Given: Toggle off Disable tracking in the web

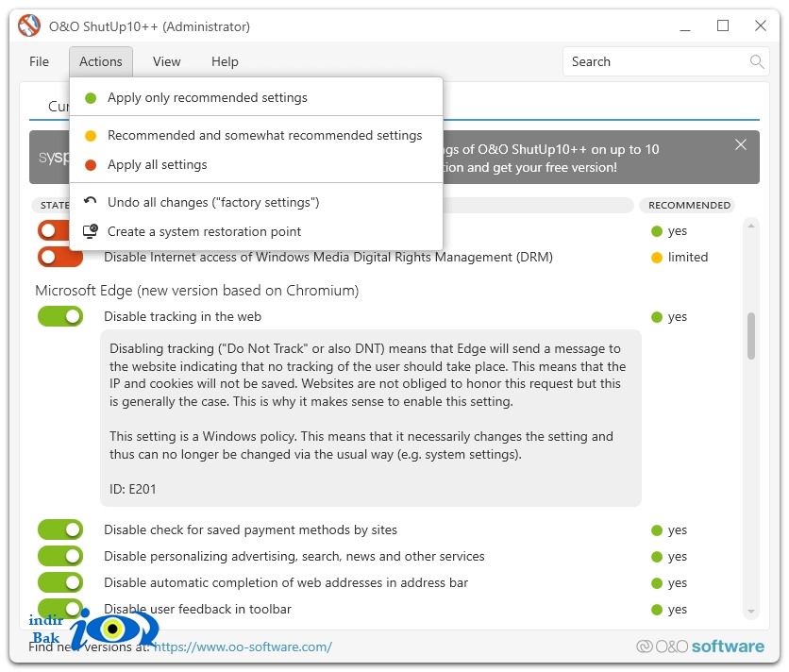Looking at the screenshot, I should pos(60,316).
